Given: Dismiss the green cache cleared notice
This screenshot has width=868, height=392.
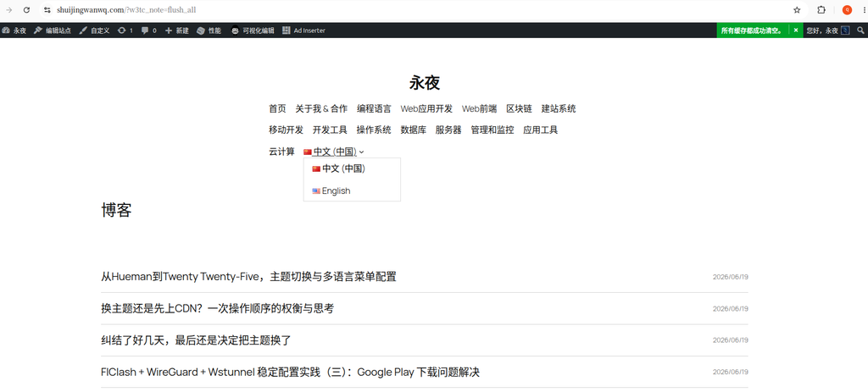Looking at the screenshot, I should [x=796, y=30].
